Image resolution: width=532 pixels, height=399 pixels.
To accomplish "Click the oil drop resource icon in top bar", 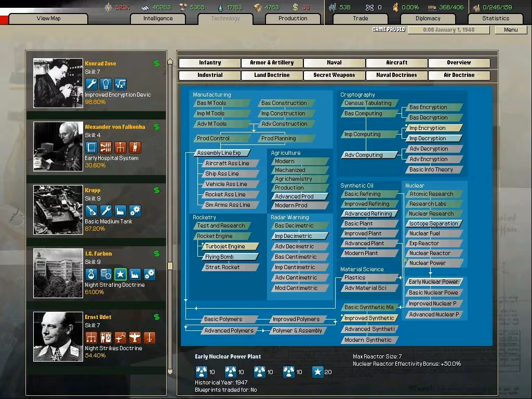I will [220, 7].
